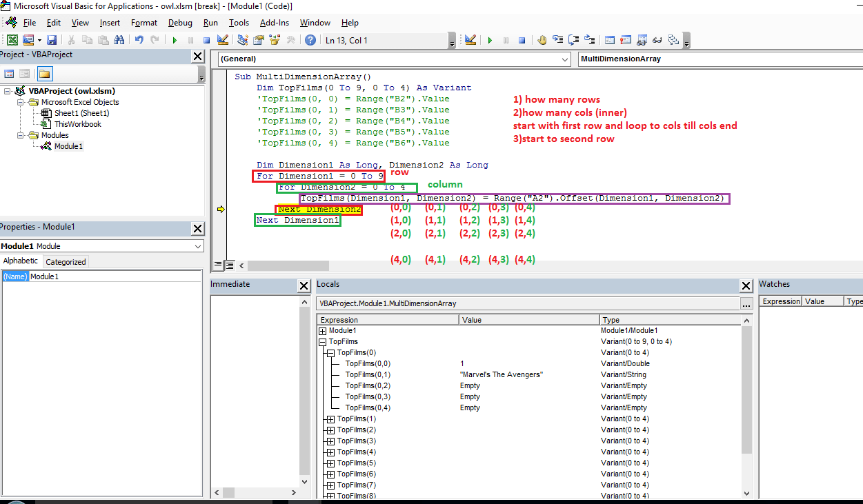Toggle breakpoint using the hand icon
This screenshot has width=863, height=504.
[542, 40]
